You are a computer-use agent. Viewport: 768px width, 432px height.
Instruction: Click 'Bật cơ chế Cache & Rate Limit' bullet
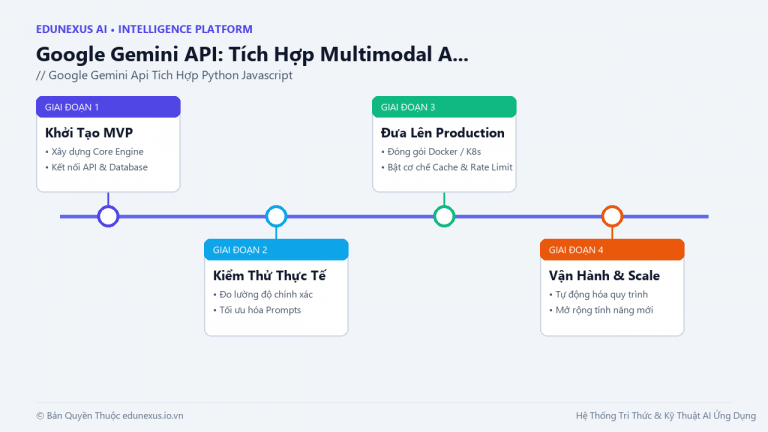(x=447, y=167)
